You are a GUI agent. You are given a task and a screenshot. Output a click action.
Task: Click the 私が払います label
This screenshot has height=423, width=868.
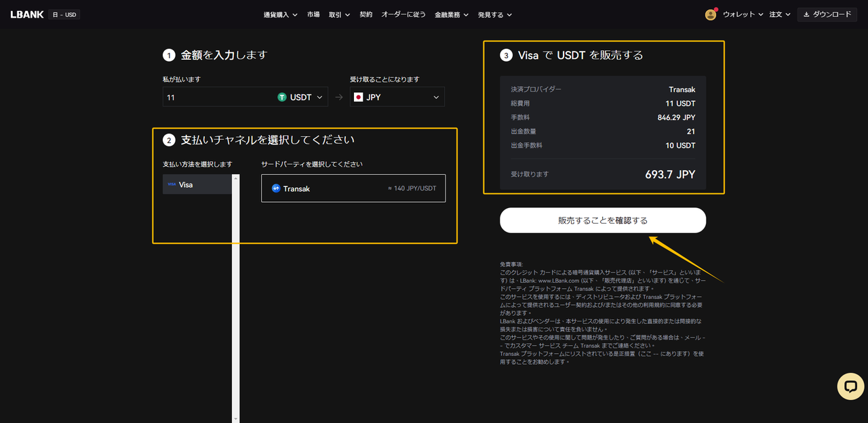tap(181, 79)
